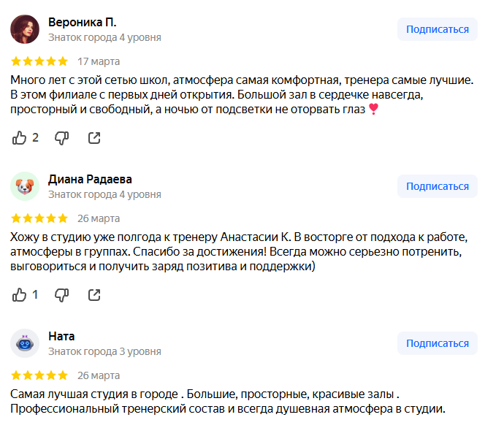Open Ната's robot avatar
Screen dimensions: 504x428
[x=25, y=343]
